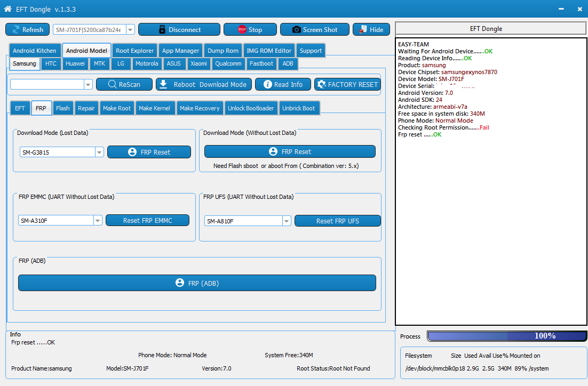Screen dimensions: 588x386
Task: Select the MTK tab
Action: coord(99,63)
